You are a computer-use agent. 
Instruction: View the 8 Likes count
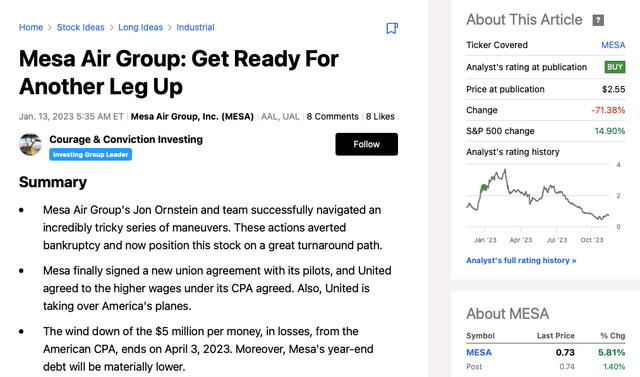pos(380,117)
